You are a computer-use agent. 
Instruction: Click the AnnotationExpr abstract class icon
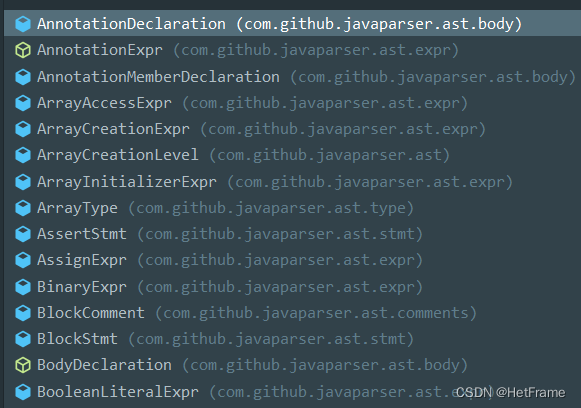23,50
